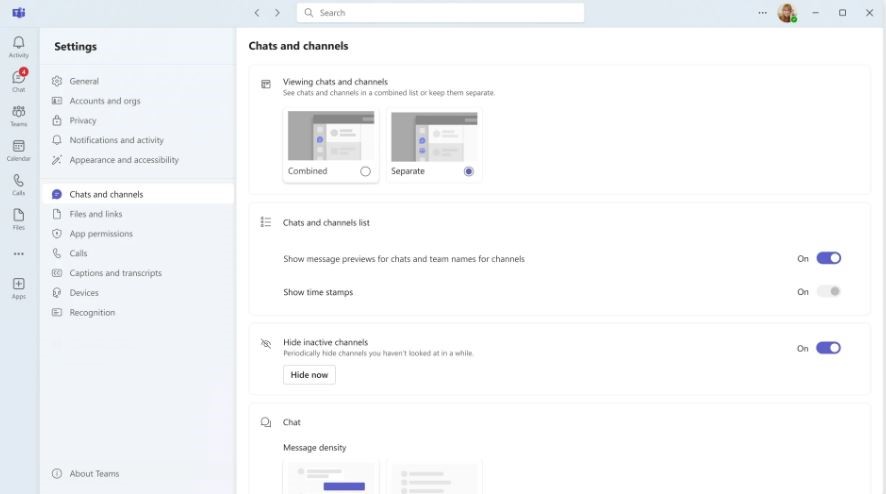Go forward with the right arrow
Screen dimensions: 886x494
pyautogui.click(x=277, y=12)
